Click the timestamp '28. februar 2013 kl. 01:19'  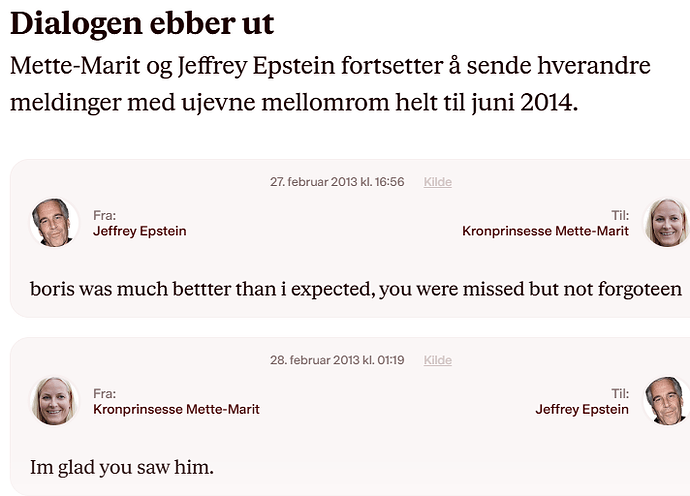pyautogui.click(x=337, y=360)
